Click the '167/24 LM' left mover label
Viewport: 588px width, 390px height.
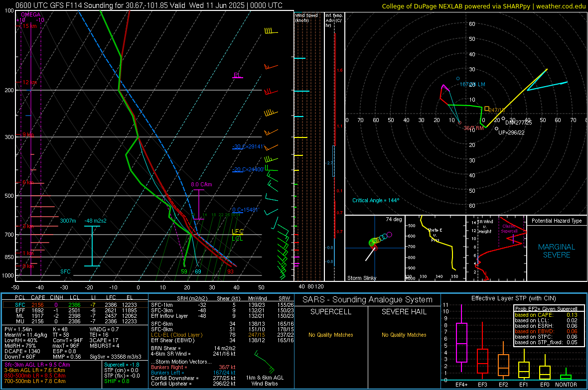point(472,84)
